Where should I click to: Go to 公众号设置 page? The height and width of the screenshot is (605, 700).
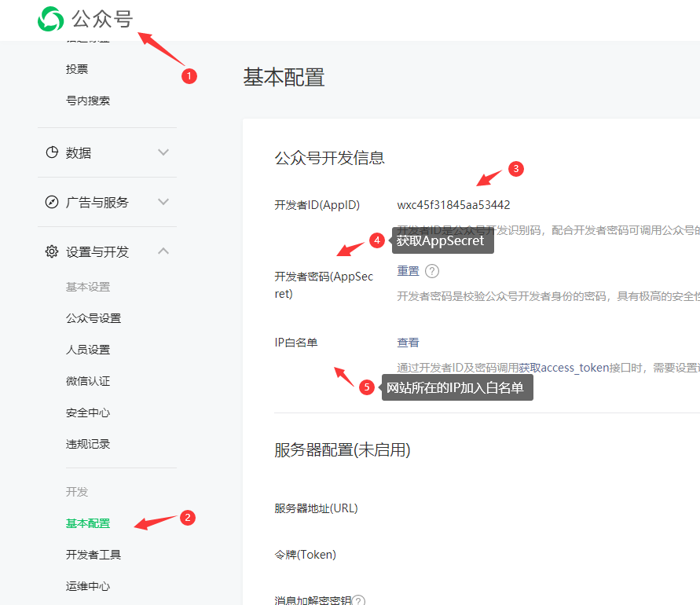93,318
